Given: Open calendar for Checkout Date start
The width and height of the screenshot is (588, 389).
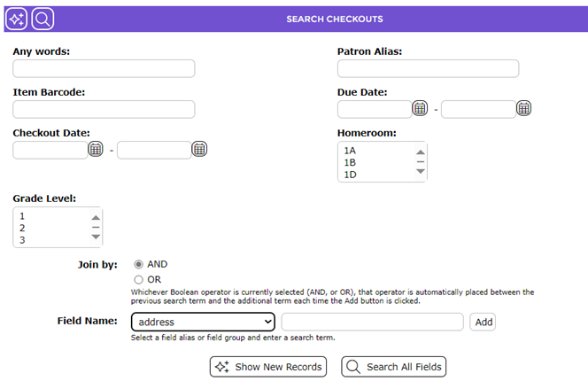Looking at the screenshot, I should pos(96,149).
